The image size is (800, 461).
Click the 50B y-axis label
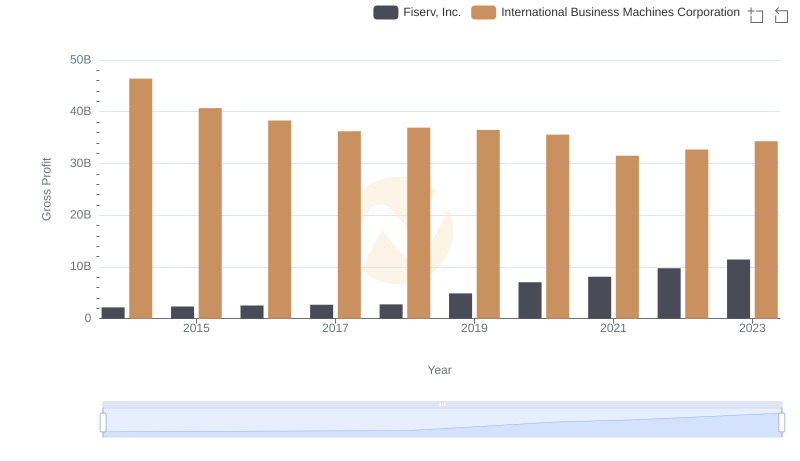coord(81,60)
